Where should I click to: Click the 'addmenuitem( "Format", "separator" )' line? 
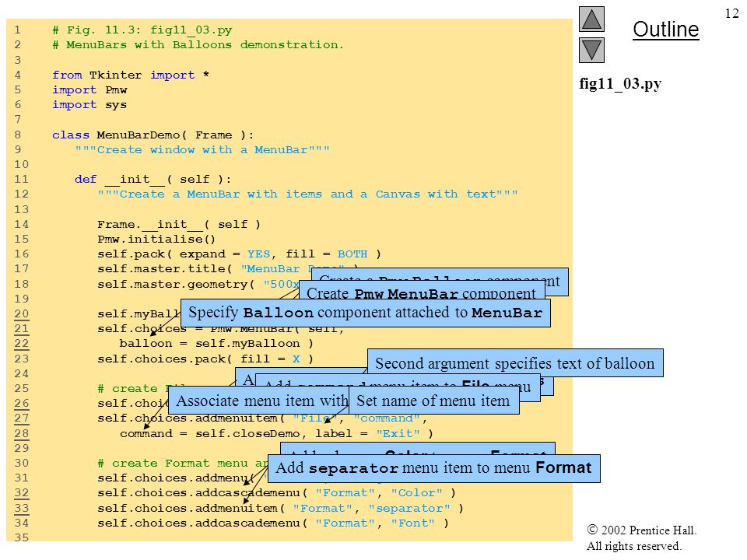tap(280, 508)
